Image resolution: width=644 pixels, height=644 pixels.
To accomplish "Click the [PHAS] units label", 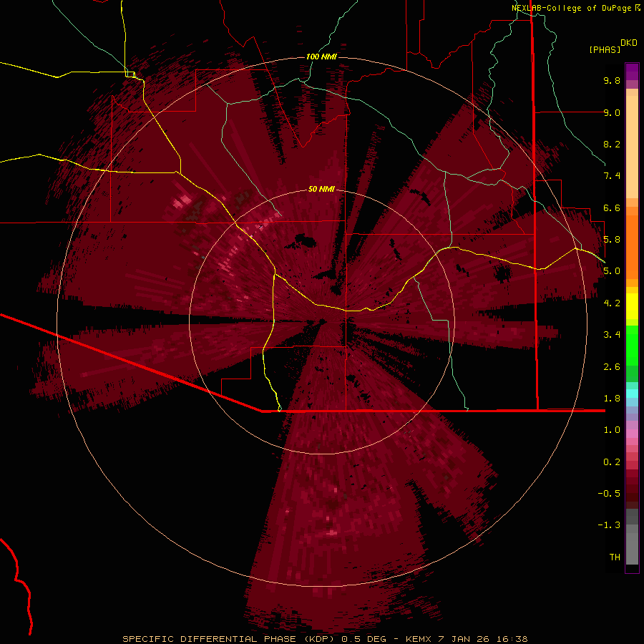I will click(x=605, y=49).
